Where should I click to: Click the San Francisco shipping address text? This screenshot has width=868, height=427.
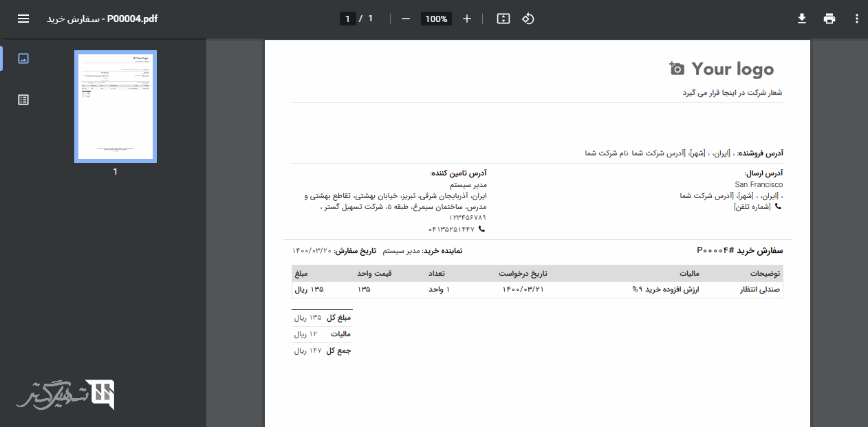tap(759, 184)
